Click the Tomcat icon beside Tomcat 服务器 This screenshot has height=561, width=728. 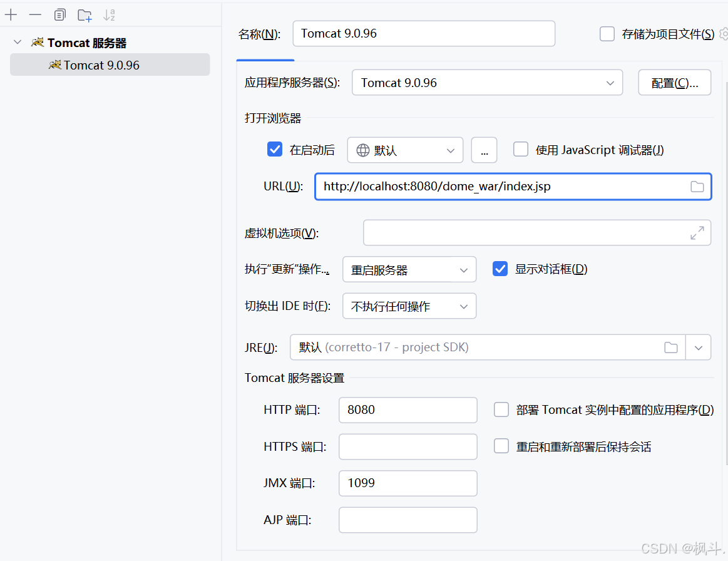(x=38, y=42)
